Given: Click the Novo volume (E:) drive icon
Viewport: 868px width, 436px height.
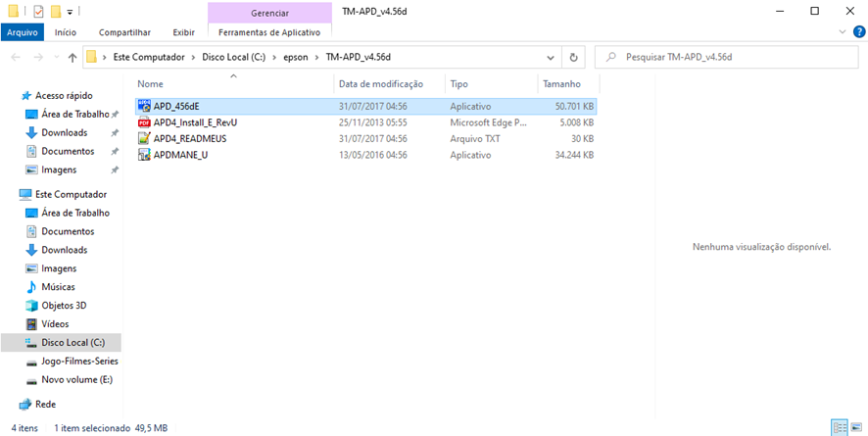Looking at the screenshot, I should click(31, 381).
